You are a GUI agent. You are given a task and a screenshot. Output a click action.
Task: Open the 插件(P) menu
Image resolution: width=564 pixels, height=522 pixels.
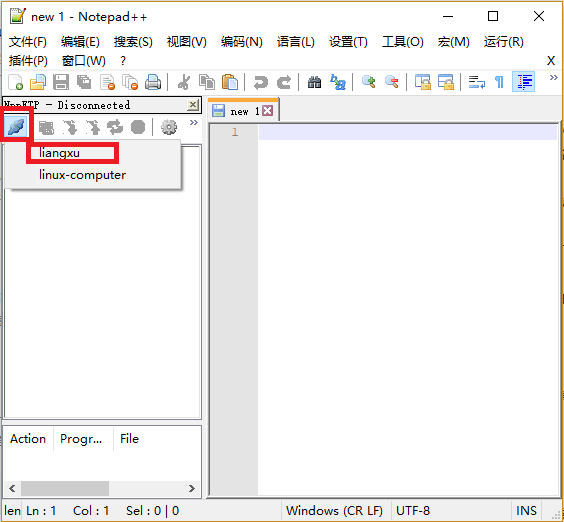point(28,61)
